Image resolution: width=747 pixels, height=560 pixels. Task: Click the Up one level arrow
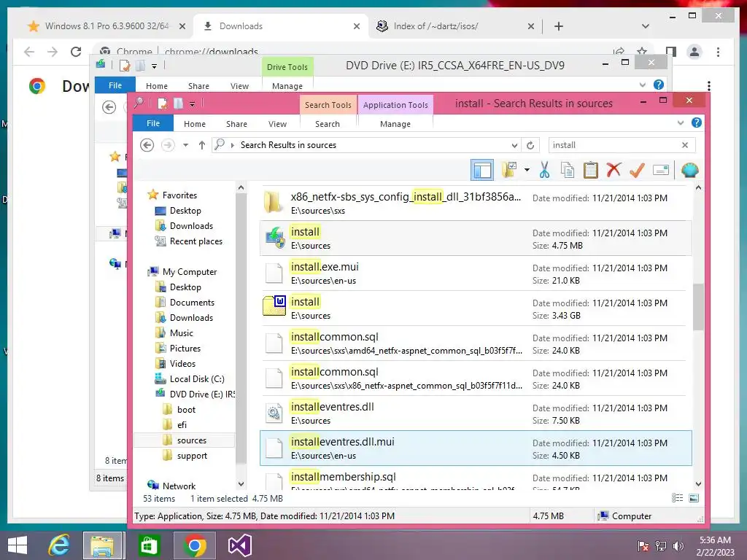(x=202, y=145)
